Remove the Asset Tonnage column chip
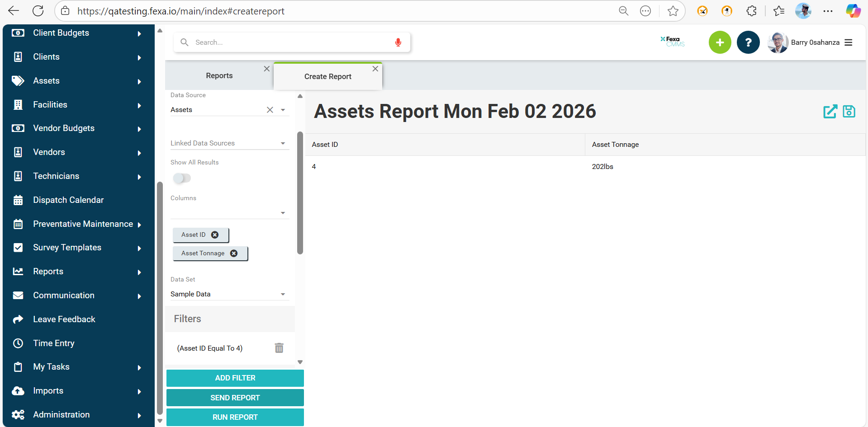The width and height of the screenshot is (868, 427). (x=234, y=253)
